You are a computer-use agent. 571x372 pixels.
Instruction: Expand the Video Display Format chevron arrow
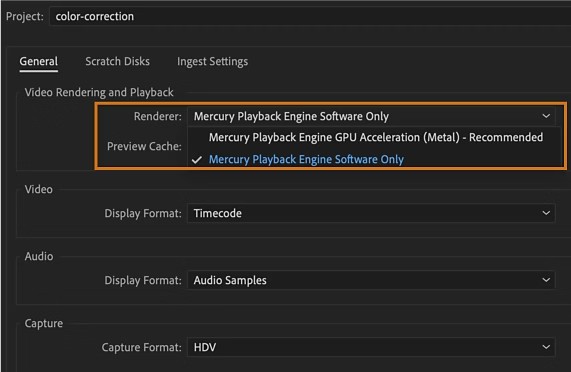[x=546, y=213]
